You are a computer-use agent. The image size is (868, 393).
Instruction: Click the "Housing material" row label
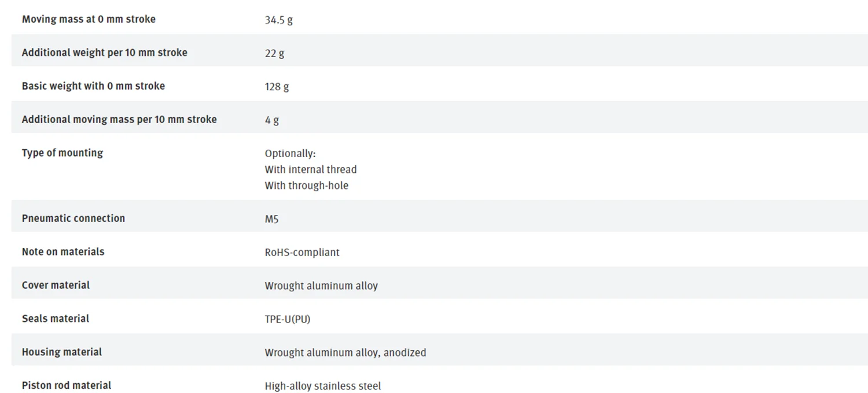62,352
